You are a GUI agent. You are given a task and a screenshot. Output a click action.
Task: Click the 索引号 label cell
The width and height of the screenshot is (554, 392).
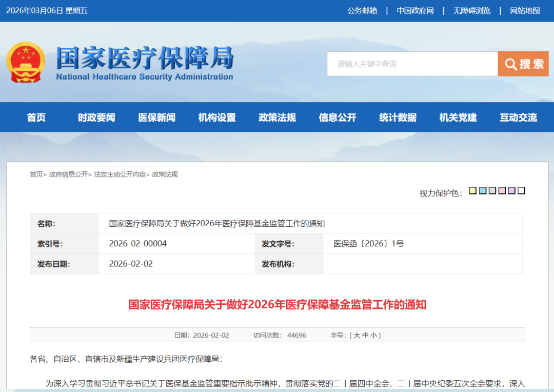tap(64, 244)
